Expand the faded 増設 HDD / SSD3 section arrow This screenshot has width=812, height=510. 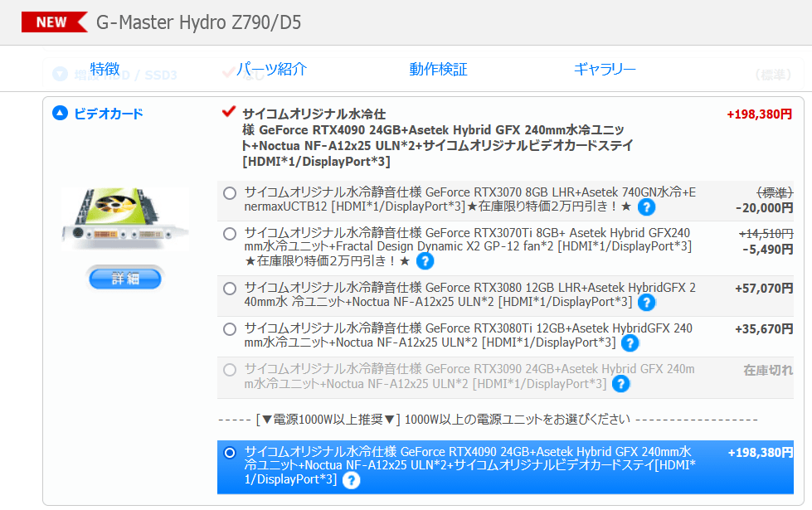click(x=60, y=74)
